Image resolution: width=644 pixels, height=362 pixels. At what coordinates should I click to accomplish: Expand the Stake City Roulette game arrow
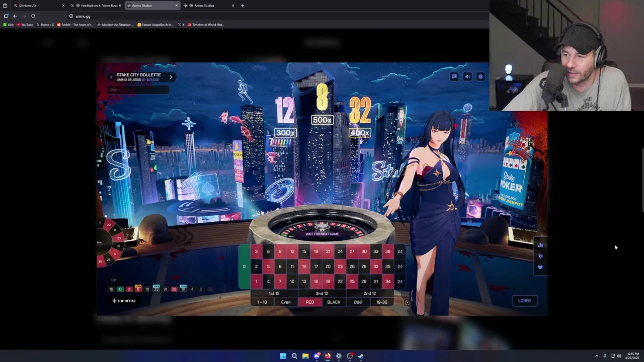pyautogui.click(x=171, y=77)
